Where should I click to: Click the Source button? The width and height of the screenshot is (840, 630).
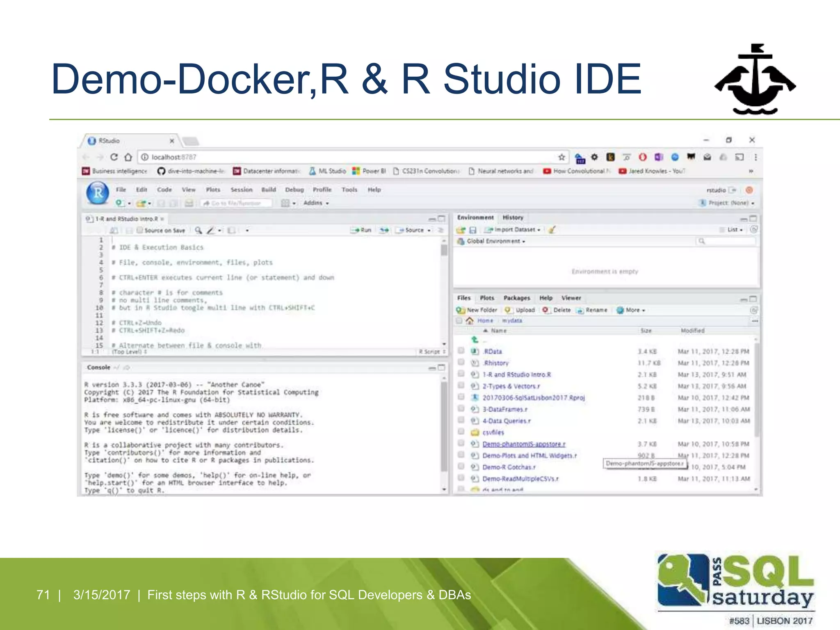click(x=410, y=230)
